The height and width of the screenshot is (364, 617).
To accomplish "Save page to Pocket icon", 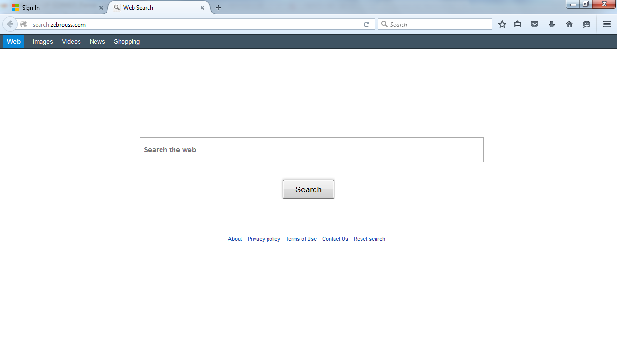I will pos(535,24).
